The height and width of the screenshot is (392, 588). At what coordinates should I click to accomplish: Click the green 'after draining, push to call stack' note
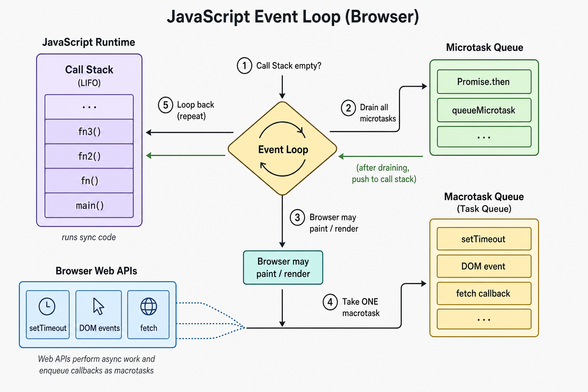384,173
